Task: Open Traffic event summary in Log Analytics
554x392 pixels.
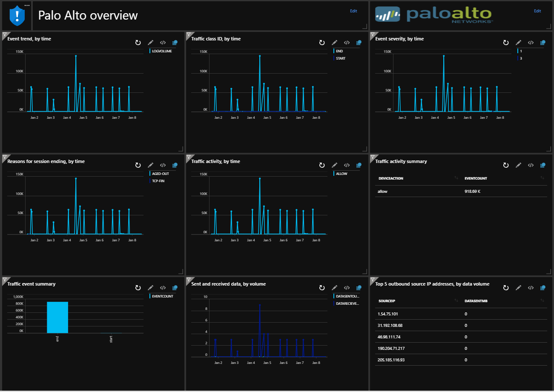Action: coord(175,288)
